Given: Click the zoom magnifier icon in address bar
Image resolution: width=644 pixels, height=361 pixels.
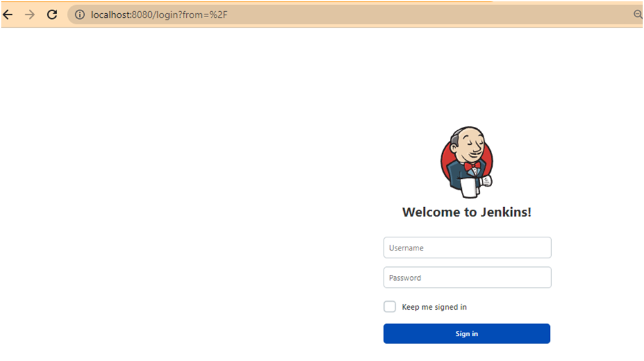Looking at the screenshot, I should 638,14.
